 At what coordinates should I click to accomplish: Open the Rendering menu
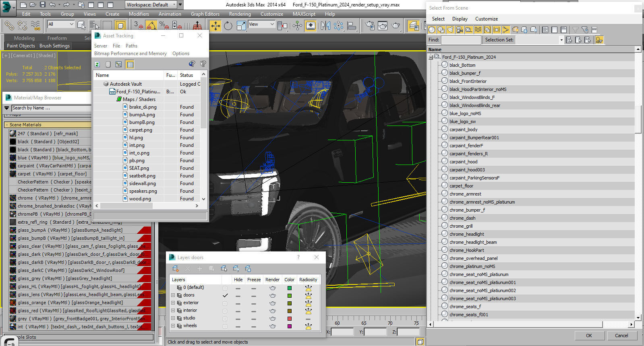click(x=240, y=14)
